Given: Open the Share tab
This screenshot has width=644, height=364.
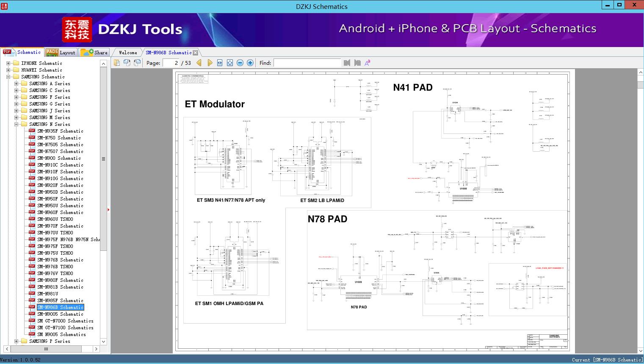Looking at the screenshot, I should (94, 53).
